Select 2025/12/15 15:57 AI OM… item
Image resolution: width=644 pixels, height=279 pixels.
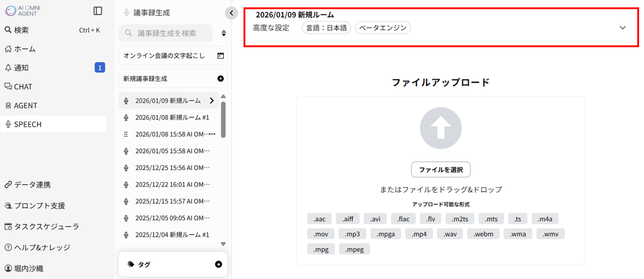point(169,201)
